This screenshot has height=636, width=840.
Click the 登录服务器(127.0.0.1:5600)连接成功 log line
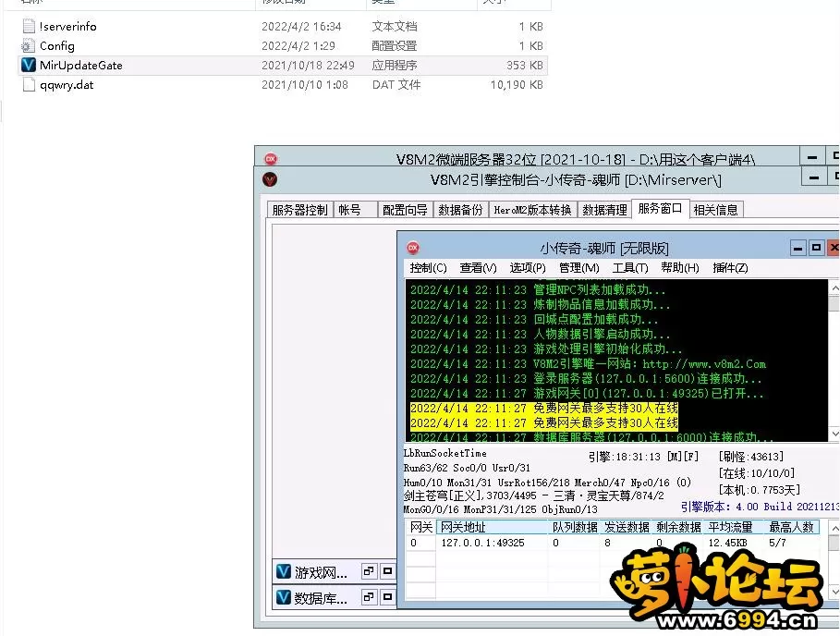[x=586, y=379]
